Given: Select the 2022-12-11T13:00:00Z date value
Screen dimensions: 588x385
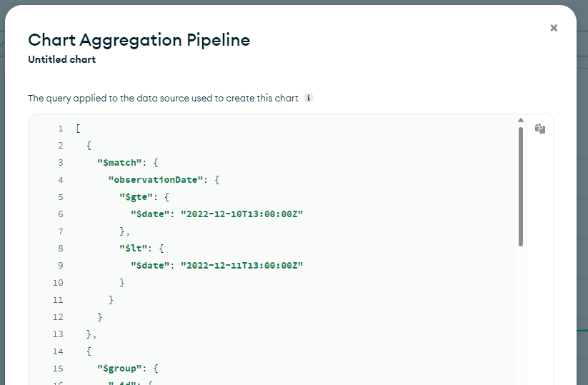Looking at the screenshot, I should [242, 266].
